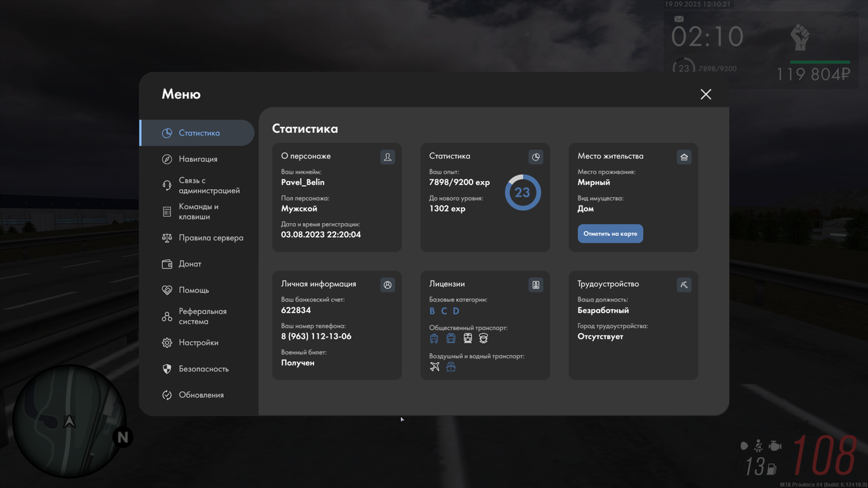Click the military ticket status Получен
Image resolution: width=868 pixels, height=488 pixels.
click(298, 363)
